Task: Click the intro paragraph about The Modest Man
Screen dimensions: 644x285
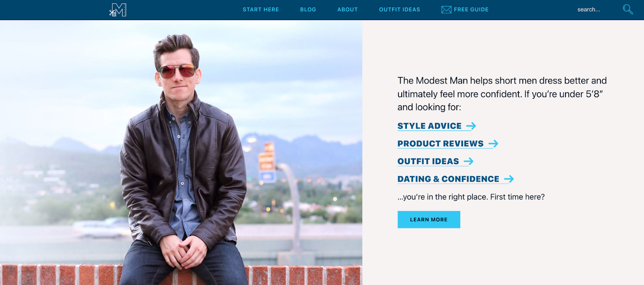Action: 502,94
